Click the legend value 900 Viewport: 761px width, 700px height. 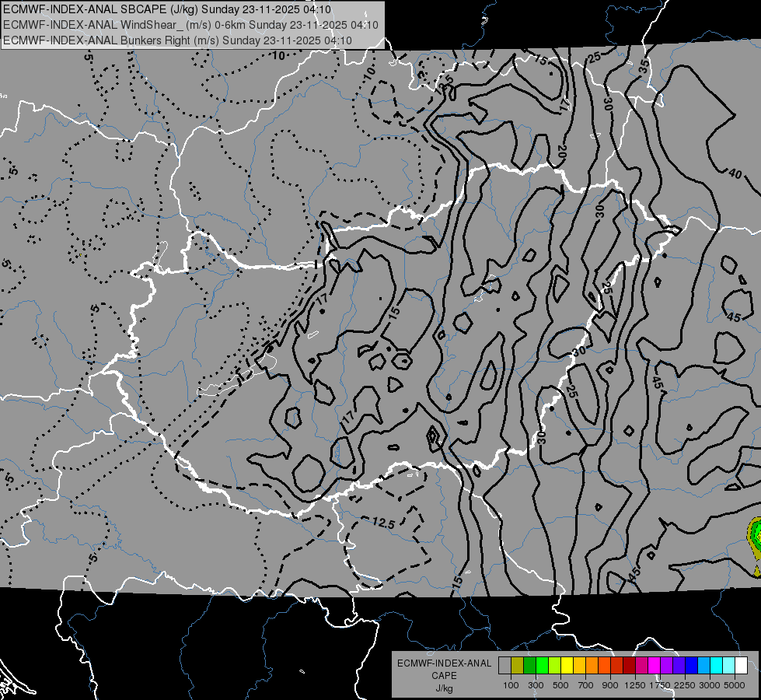pos(610,685)
